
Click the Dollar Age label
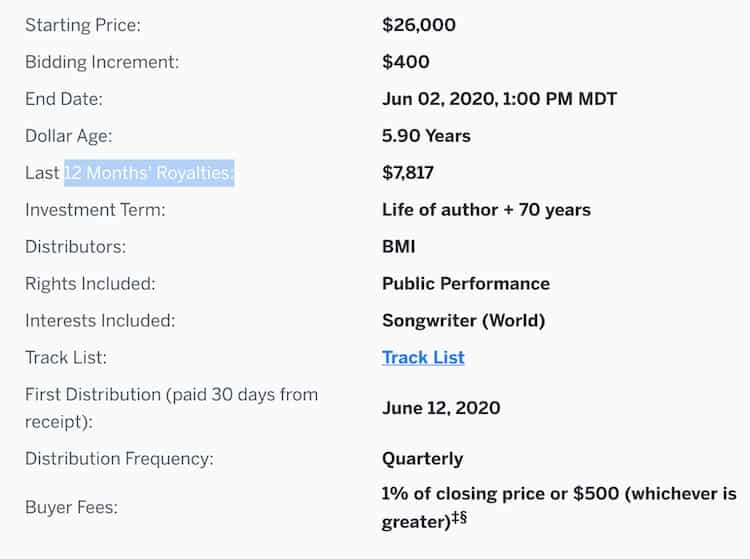68,136
